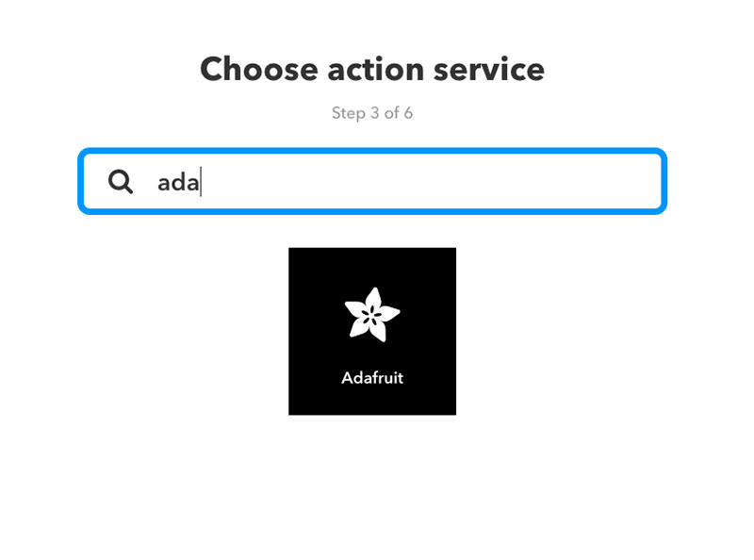Click the number "3" in step text
Screen dimensions: 754x560
coord(374,114)
